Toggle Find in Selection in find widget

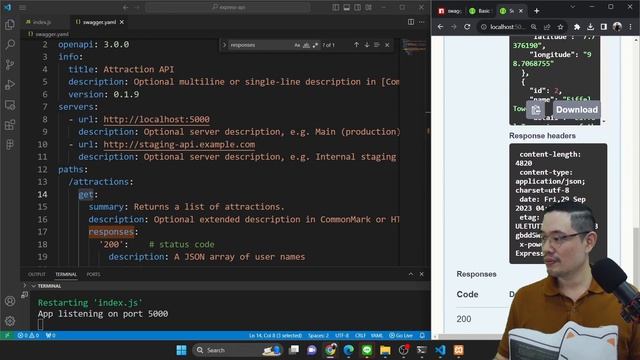click(x=377, y=45)
